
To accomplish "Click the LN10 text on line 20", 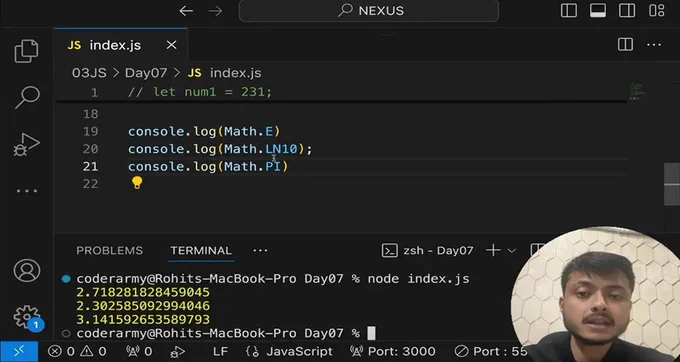I will point(281,149).
